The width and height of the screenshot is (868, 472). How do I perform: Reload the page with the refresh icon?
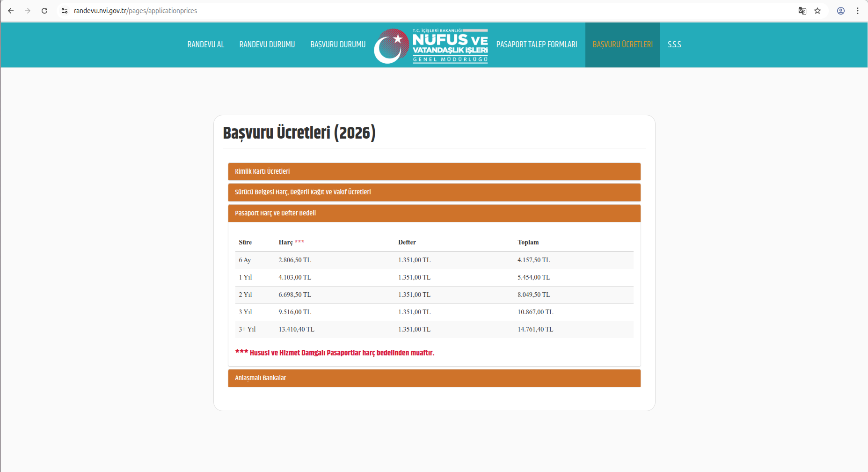pos(44,11)
